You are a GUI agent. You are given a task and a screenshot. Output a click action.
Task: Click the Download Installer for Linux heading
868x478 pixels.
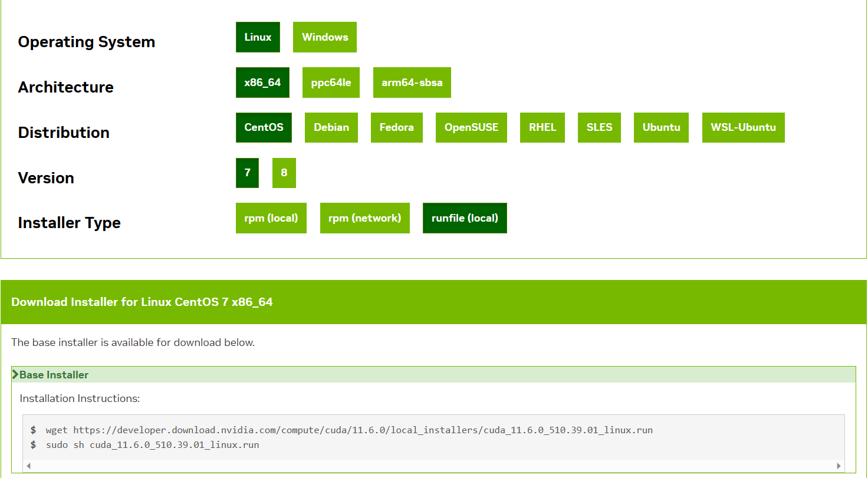click(142, 302)
